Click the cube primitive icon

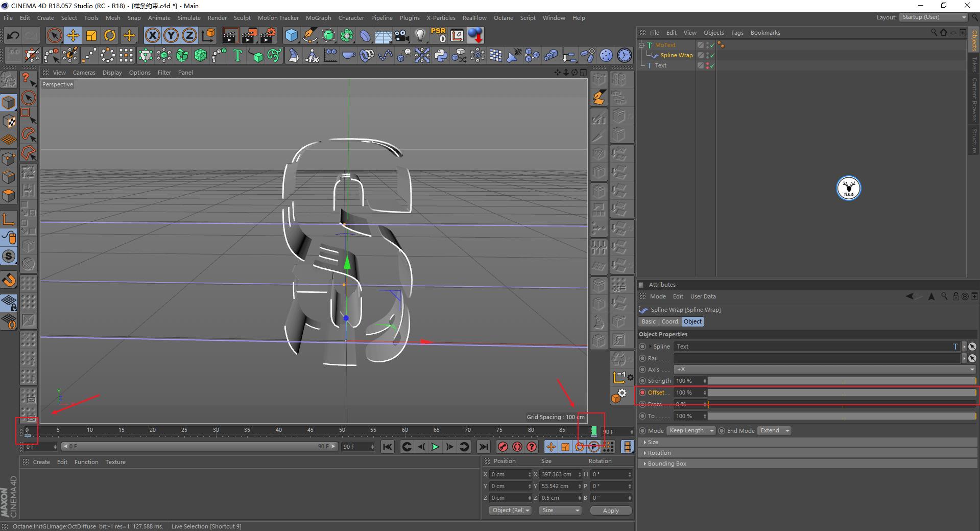(x=291, y=35)
